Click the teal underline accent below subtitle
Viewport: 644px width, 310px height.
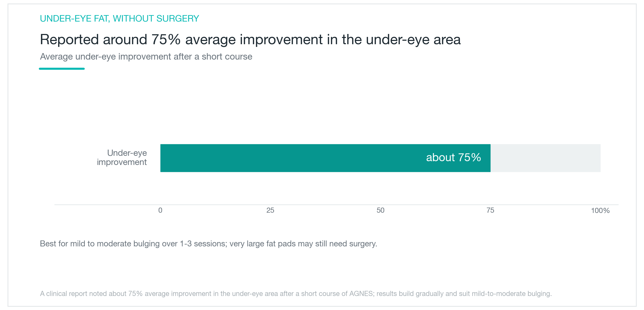click(62, 69)
